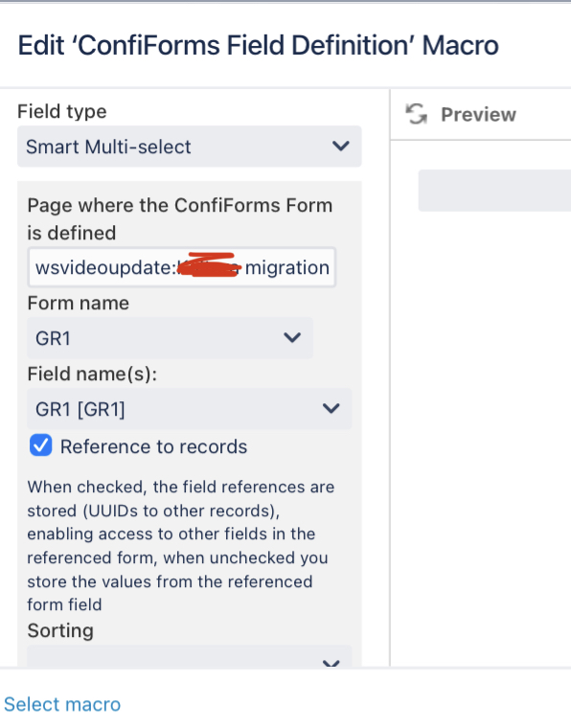The image size is (571, 728).
Task: Click the dialog title 'Edit ConfiForms Field Definition Macro'
Action: point(258,46)
